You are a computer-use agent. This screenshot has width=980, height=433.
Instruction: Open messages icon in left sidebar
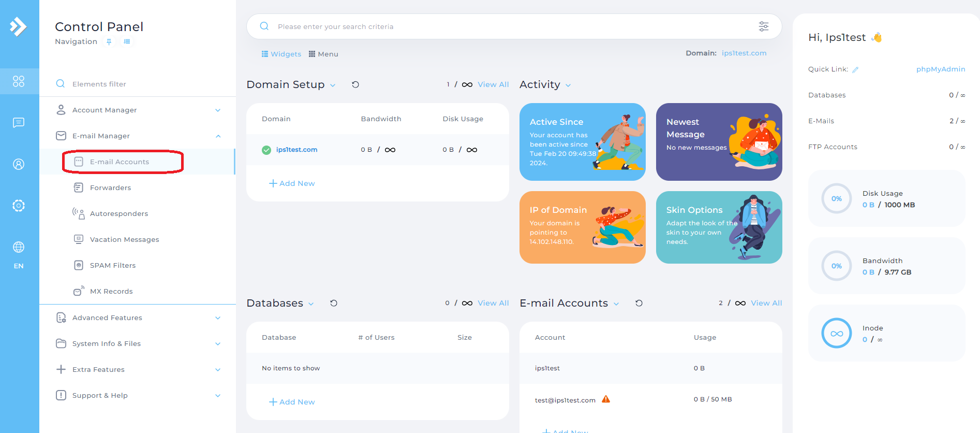click(19, 123)
